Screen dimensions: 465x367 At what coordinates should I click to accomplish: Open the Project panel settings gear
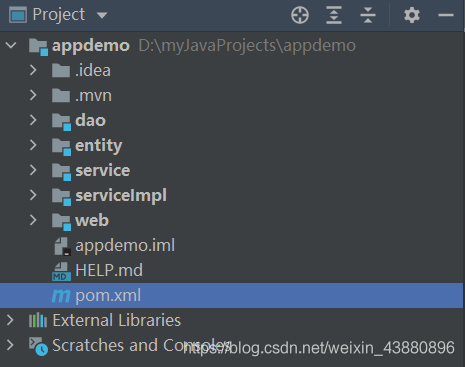pos(412,15)
